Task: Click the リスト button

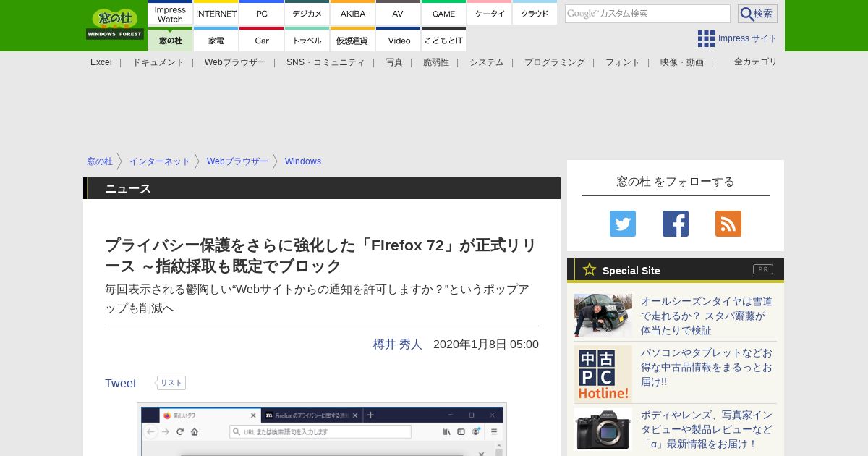Action: coord(171,383)
